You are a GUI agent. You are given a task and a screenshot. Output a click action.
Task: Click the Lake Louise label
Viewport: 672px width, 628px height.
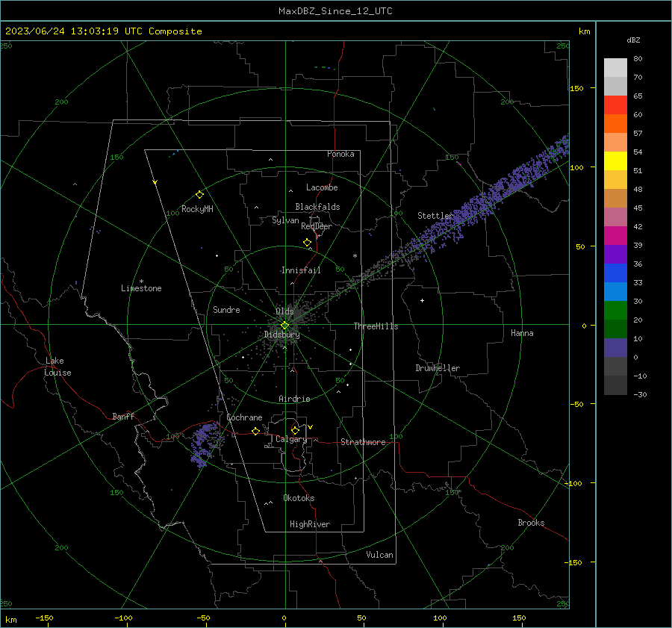(57, 367)
